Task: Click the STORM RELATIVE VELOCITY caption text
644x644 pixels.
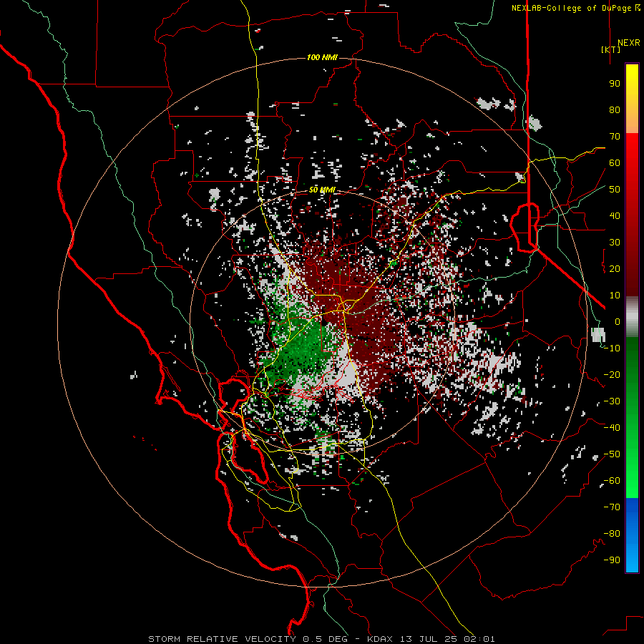Action: point(222,639)
